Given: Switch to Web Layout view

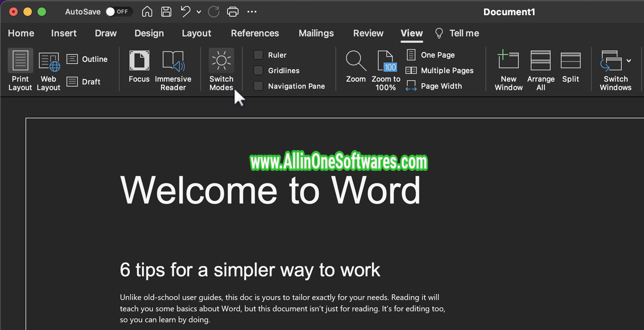Looking at the screenshot, I should (x=49, y=70).
